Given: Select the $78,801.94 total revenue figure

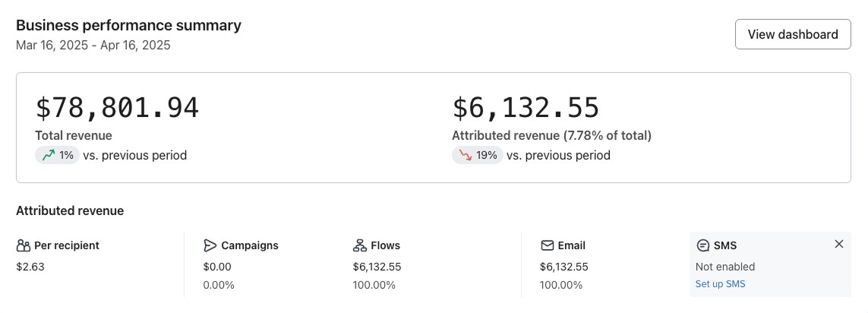Looking at the screenshot, I should 117,107.
